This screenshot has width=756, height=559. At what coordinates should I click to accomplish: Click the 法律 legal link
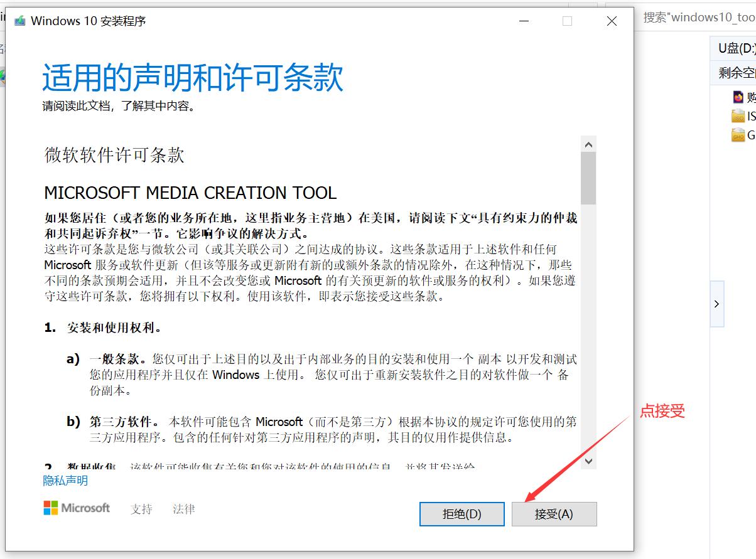(x=182, y=509)
